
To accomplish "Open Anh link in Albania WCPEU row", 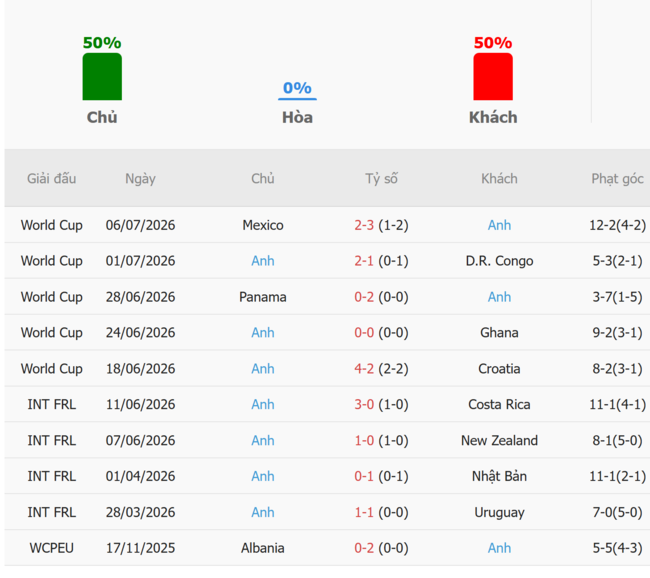I will 499,548.
